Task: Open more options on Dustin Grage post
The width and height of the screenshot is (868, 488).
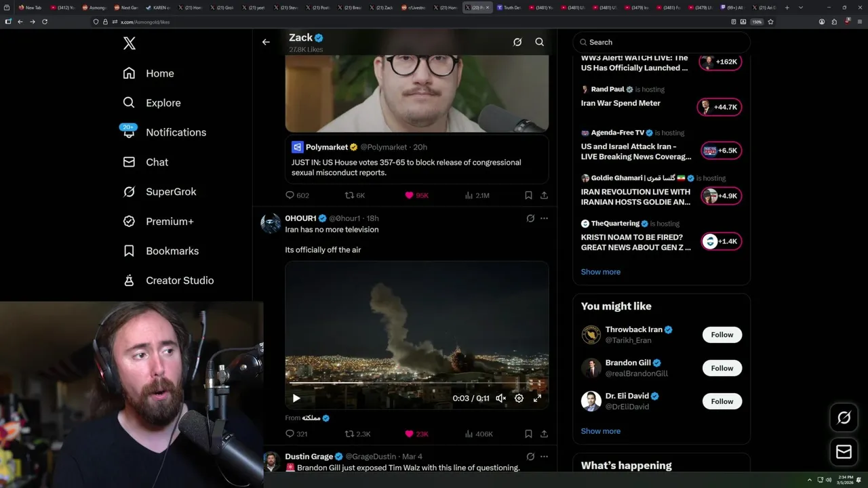Action: [544, 457]
